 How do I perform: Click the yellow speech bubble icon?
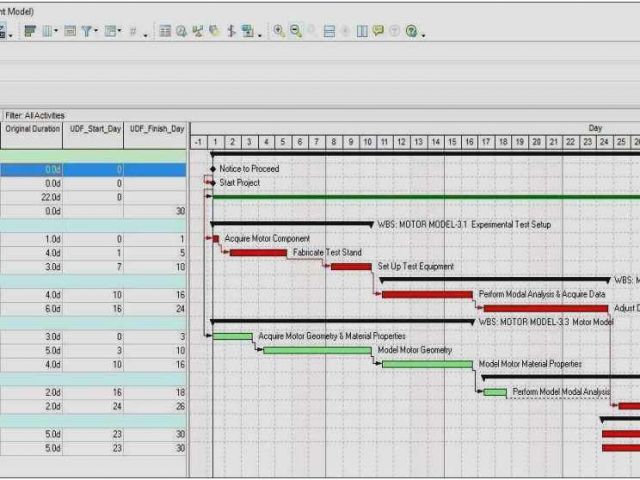[x=378, y=32]
